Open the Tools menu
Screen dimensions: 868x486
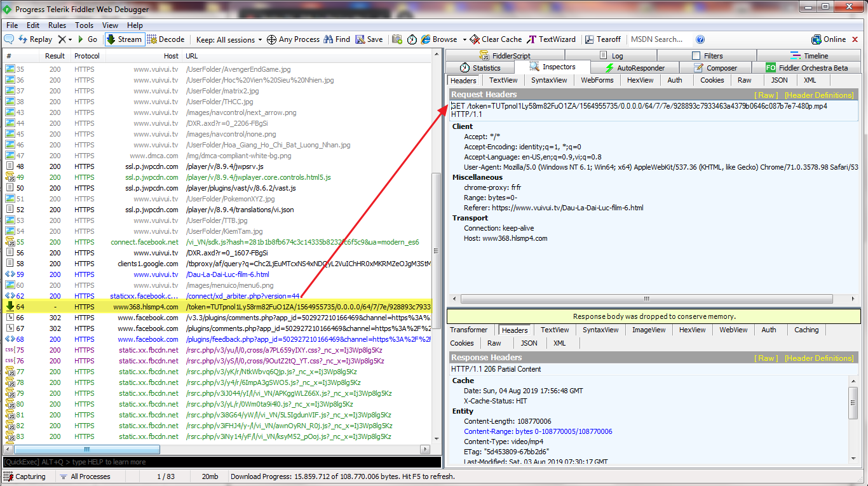(85, 25)
